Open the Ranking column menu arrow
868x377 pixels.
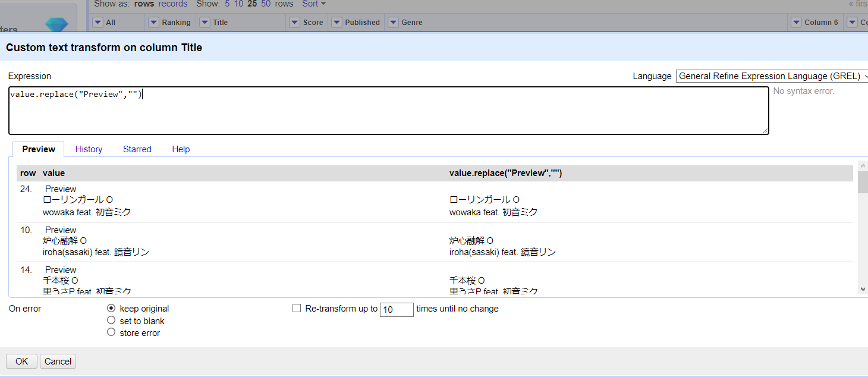(153, 23)
